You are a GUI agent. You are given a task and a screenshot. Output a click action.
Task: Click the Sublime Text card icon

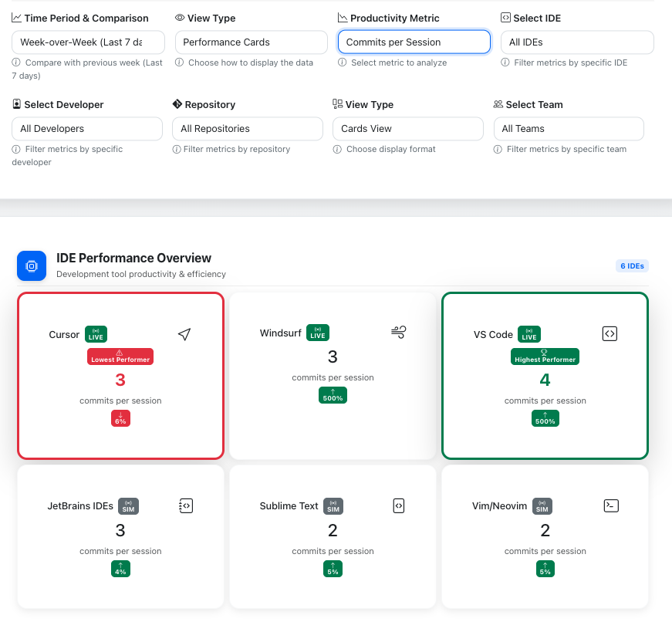(399, 505)
